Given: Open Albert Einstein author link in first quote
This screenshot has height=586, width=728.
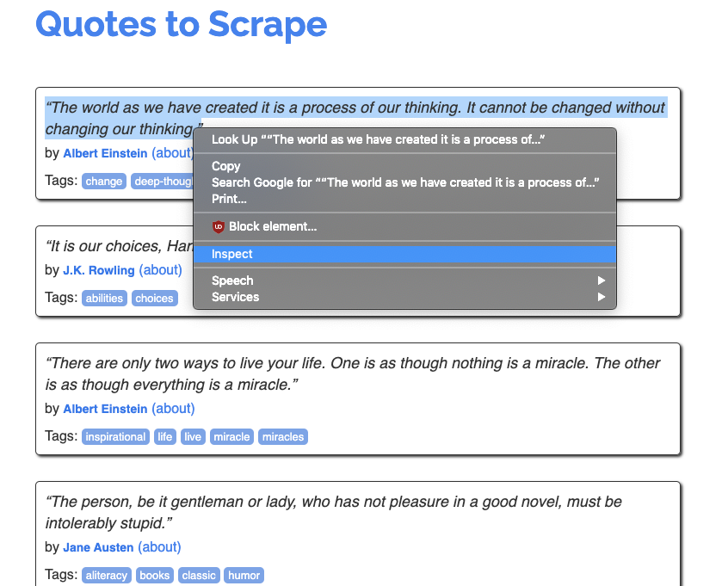Looking at the screenshot, I should pyautogui.click(x=105, y=153).
